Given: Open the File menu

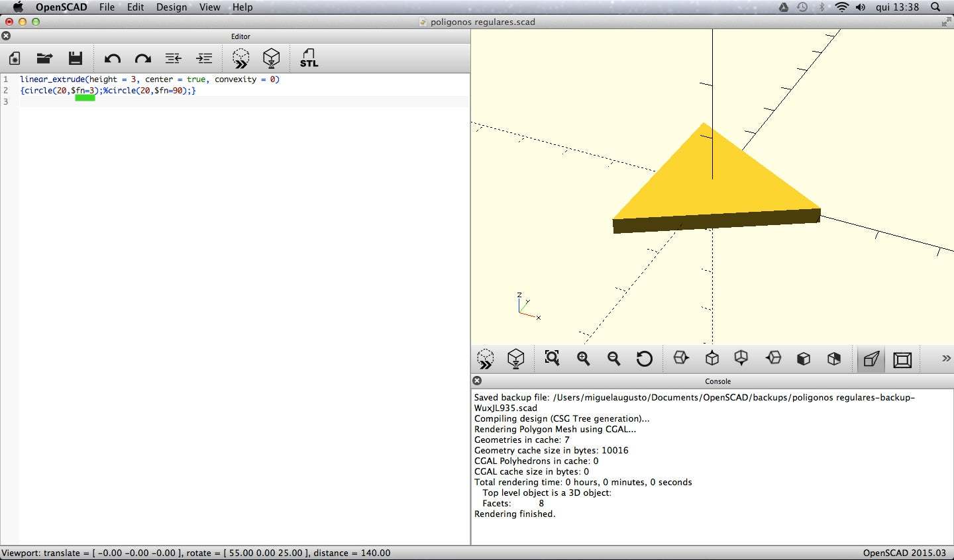Looking at the screenshot, I should click(x=107, y=7).
